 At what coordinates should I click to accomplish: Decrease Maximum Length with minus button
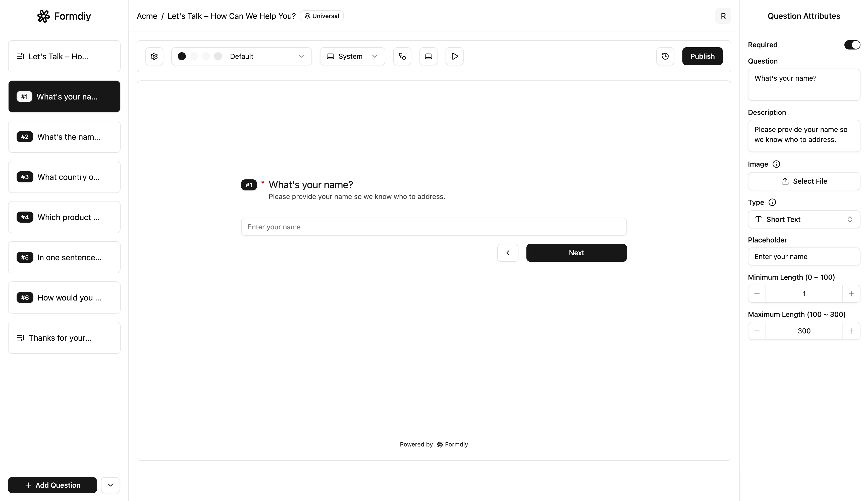757,331
